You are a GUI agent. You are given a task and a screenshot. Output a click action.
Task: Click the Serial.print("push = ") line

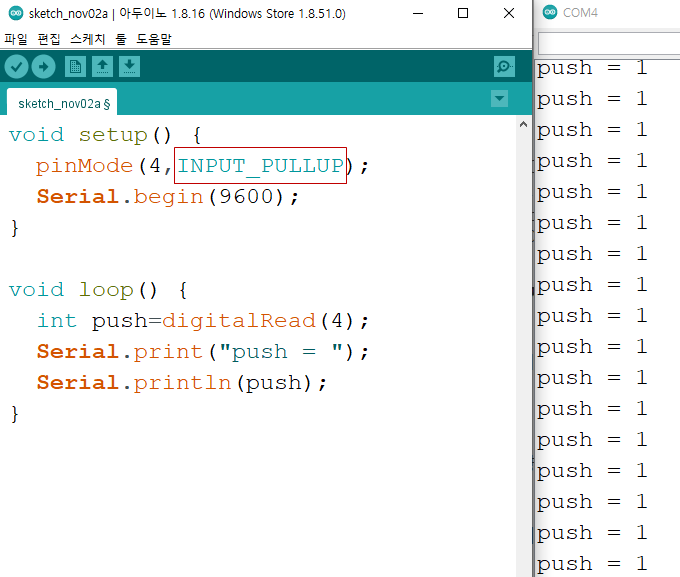click(x=203, y=352)
